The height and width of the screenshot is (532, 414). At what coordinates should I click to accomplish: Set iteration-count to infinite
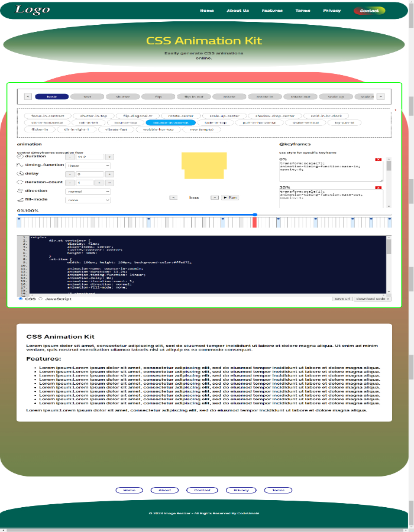[x=109, y=183]
